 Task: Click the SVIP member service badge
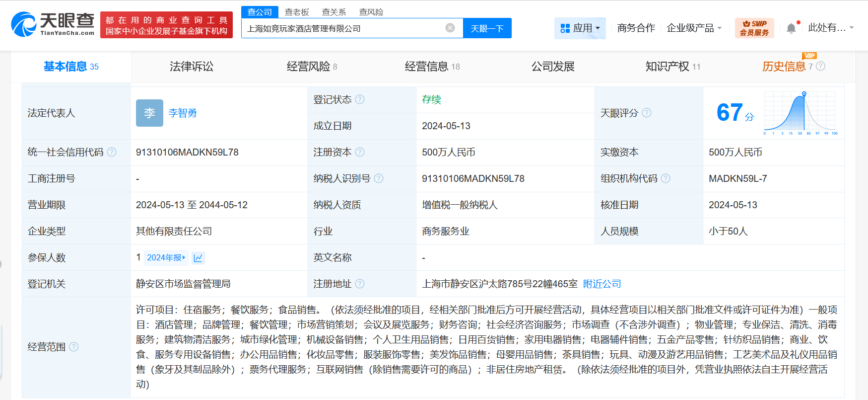click(x=754, y=28)
